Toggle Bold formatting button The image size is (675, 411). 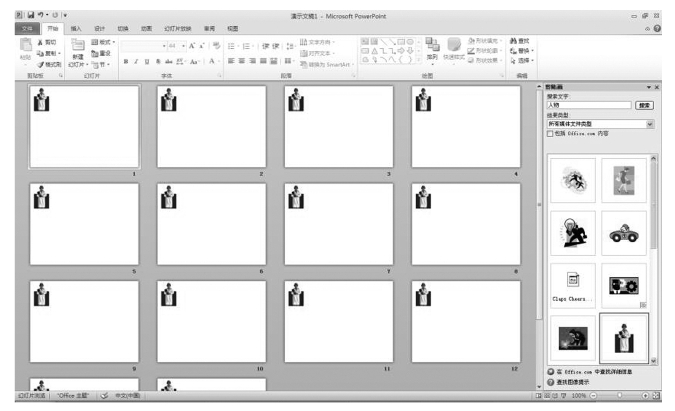pyautogui.click(x=126, y=62)
